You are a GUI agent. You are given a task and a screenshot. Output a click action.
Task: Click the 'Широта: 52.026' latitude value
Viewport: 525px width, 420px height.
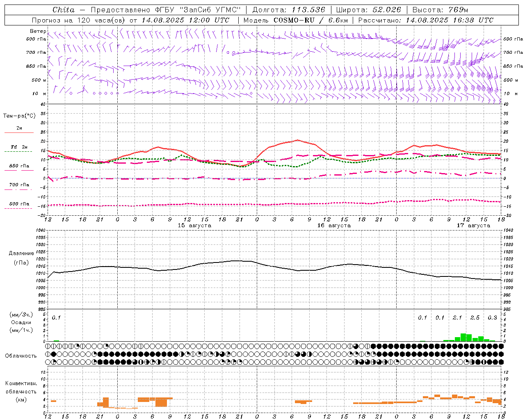click(368, 10)
